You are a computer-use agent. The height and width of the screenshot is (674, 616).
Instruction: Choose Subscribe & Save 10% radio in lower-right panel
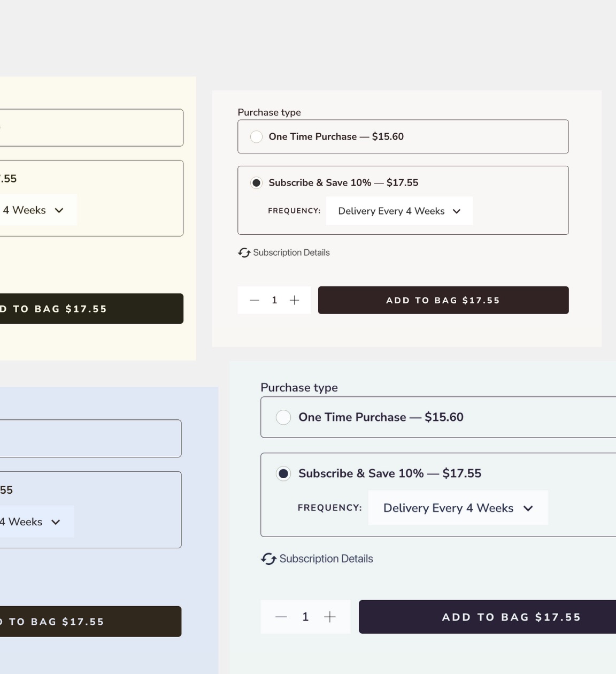(283, 473)
